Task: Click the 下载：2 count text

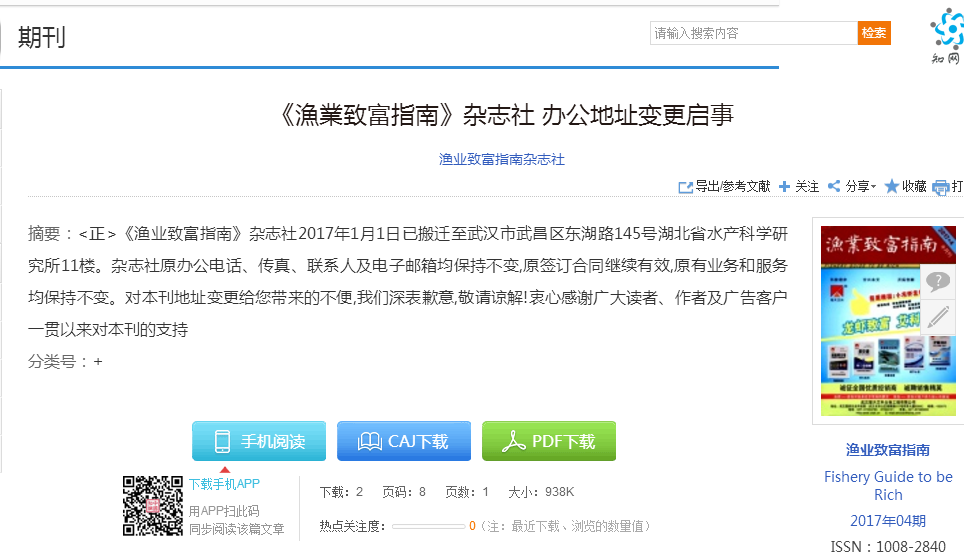Action: click(x=341, y=492)
